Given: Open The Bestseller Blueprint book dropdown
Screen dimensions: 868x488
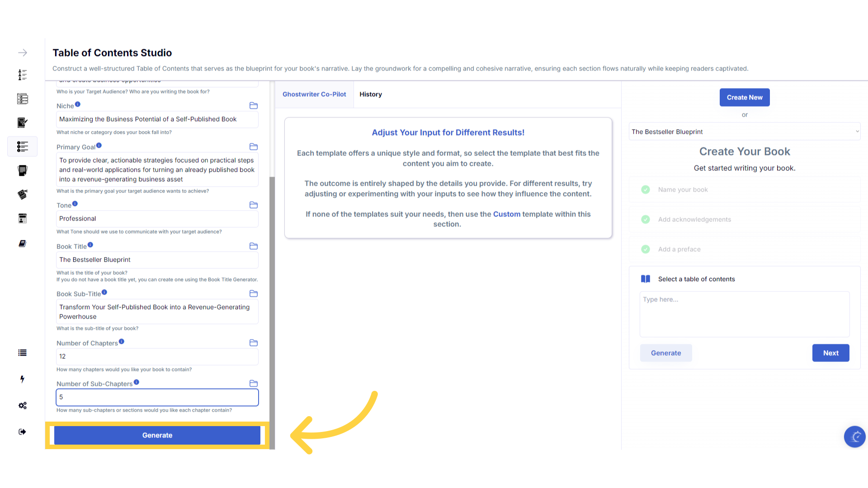Looking at the screenshot, I should pos(744,132).
